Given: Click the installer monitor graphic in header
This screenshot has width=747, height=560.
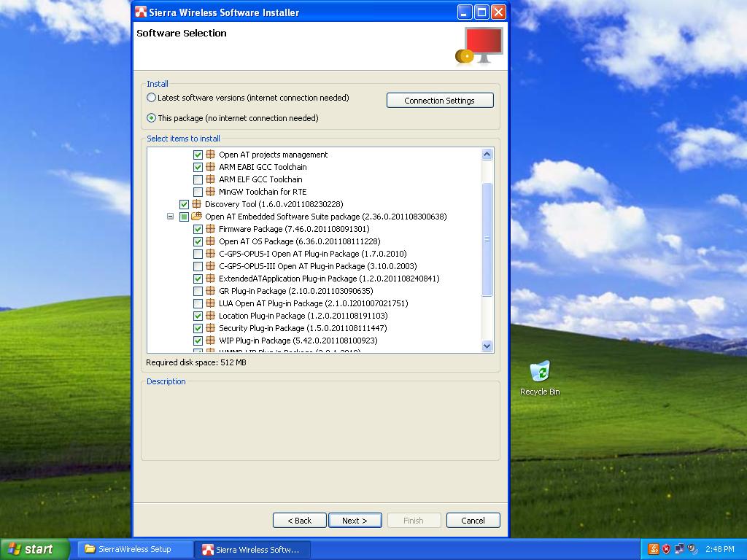Looking at the screenshot, I should (479, 46).
